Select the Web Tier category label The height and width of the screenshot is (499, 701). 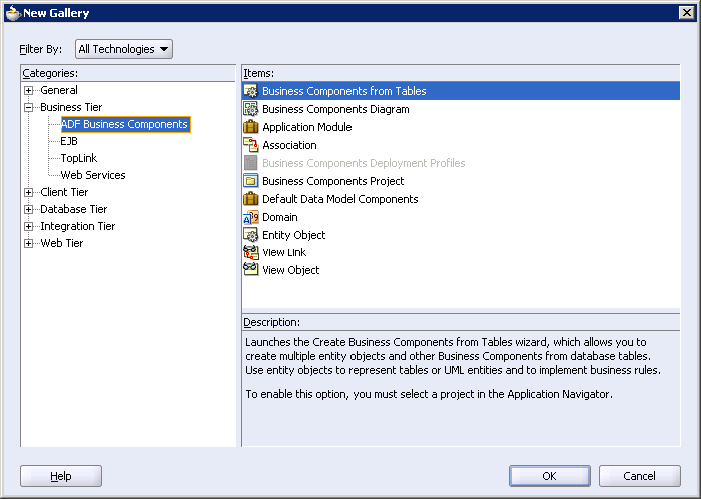click(x=62, y=243)
